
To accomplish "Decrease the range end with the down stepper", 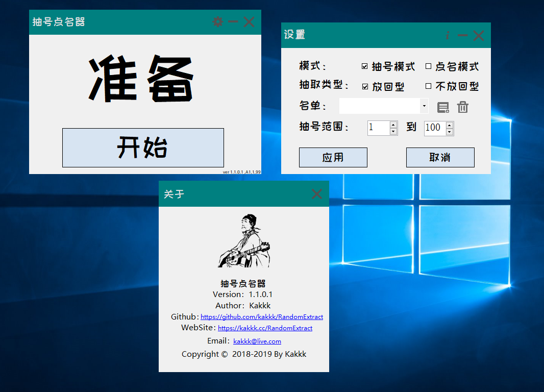I will point(449,131).
